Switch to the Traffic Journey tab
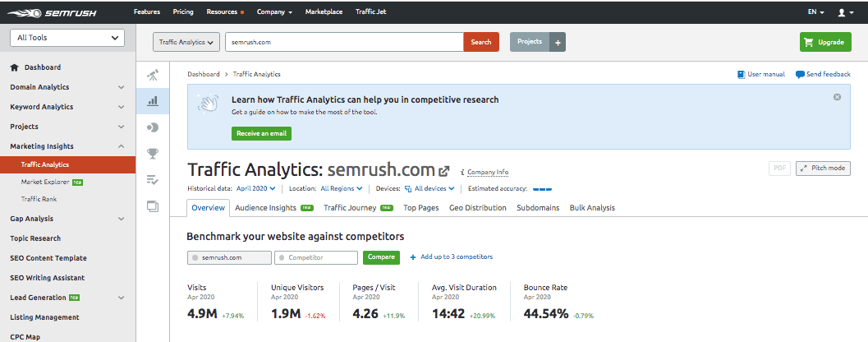Viewport: 868px width, 342px height. click(358, 208)
